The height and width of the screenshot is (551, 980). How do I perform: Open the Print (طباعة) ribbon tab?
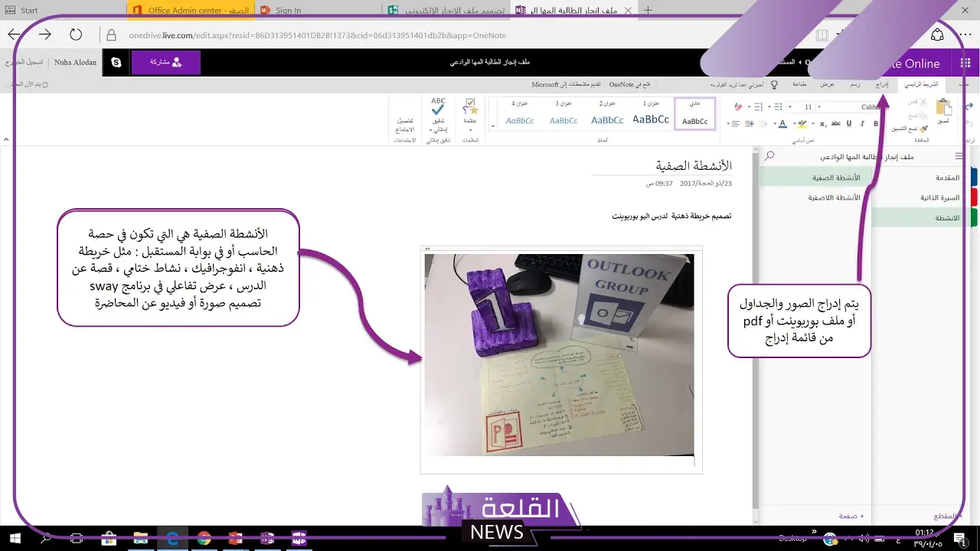tap(799, 85)
